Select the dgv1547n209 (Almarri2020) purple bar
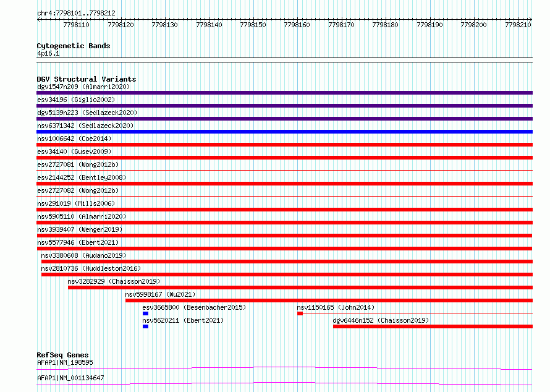 click(284, 93)
